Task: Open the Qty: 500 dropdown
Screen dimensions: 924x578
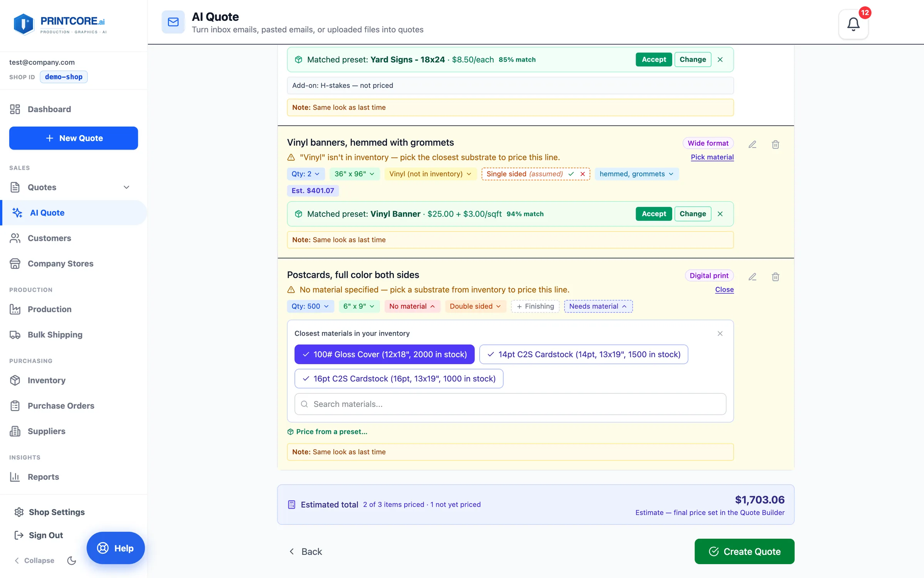Action: pyautogui.click(x=310, y=306)
